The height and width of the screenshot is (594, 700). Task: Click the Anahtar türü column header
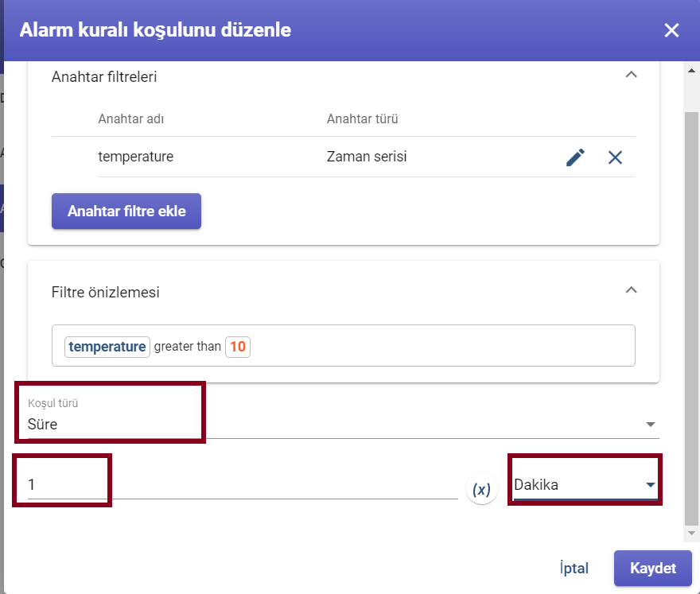point(362,118)
